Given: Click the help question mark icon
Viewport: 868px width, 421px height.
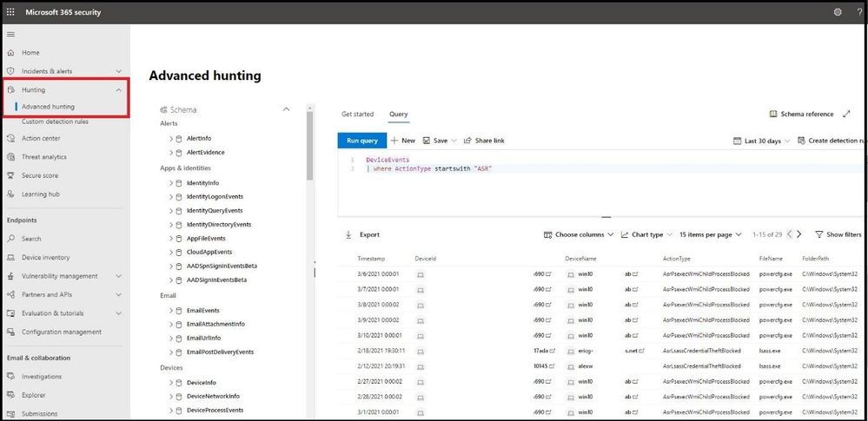Looking at the screenshot, I should tap(859, 11).
